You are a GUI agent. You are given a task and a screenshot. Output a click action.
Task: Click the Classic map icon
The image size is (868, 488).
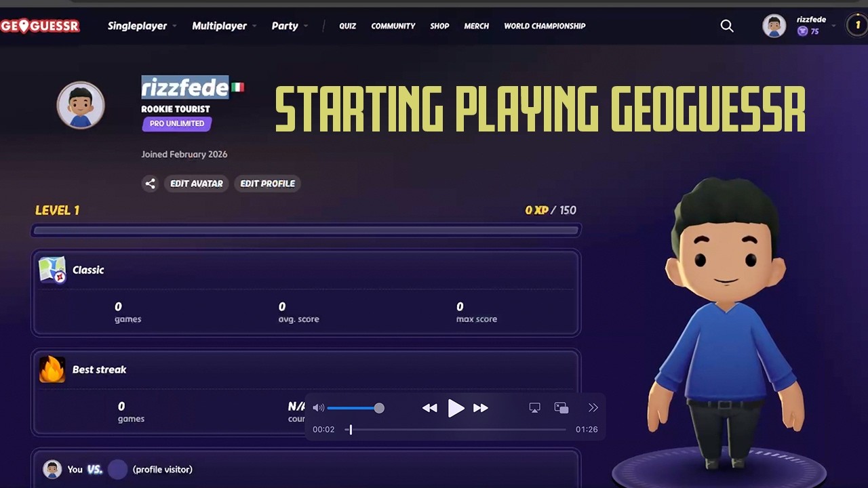(52, 270)
